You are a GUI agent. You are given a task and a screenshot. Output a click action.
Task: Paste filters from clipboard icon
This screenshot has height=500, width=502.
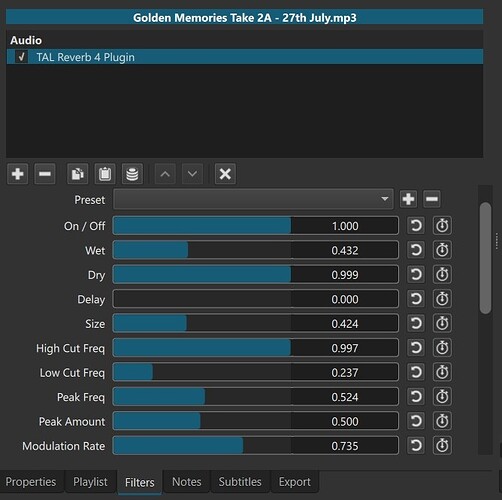point(105,174)
